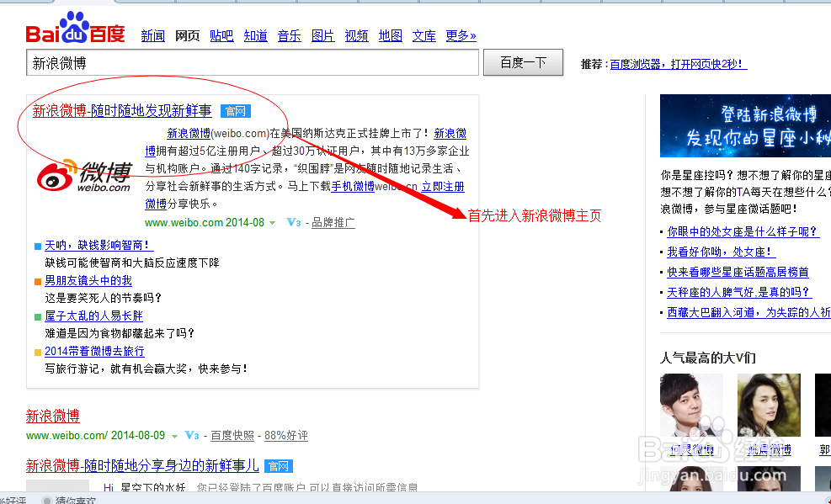Select the 网页 tab
This screenshot has width=831, height=504.
point(187,36)
